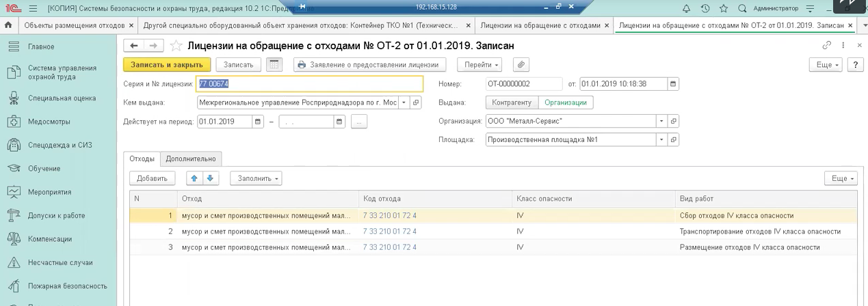Open Пожарная безопасность section
Viewport: 868px width, 306px height.
67,286
